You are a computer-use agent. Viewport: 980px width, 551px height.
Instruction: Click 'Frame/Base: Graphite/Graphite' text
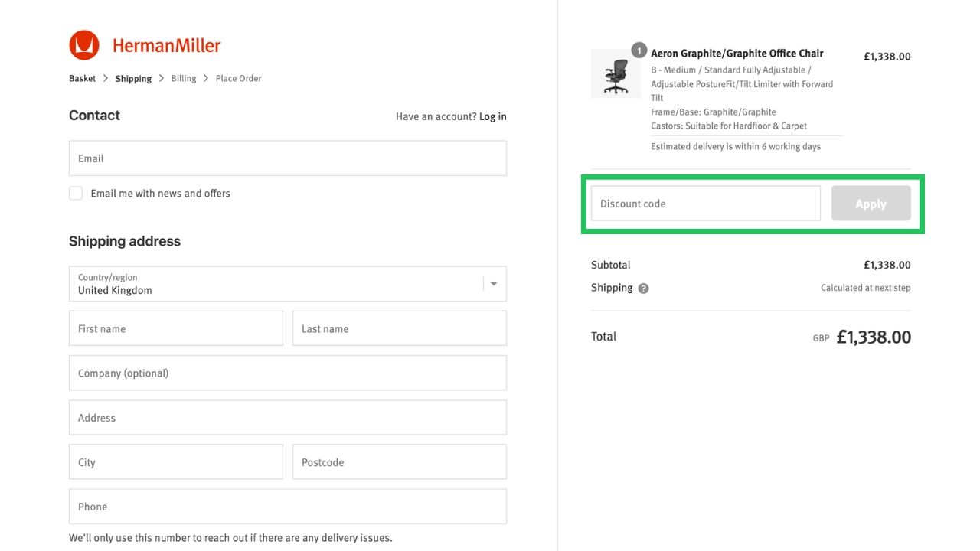[x=714, y=112]
